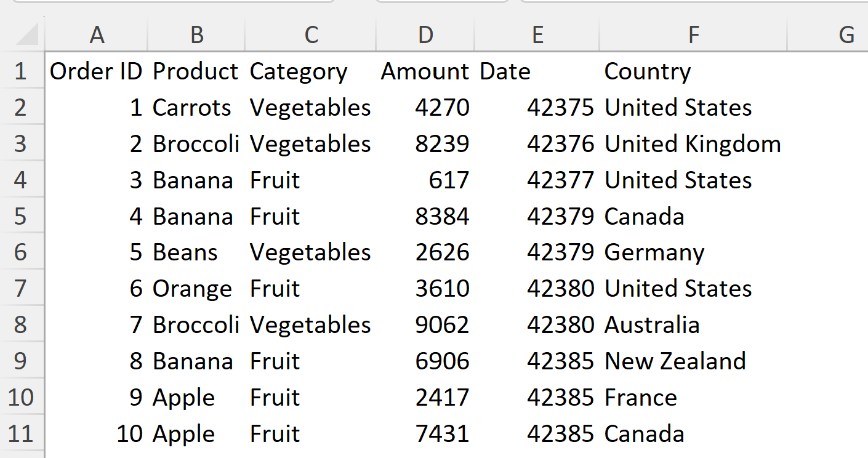The width and height of the screenshot is (868, 458).
Task: Select column A header
Action: (x=97, y=35)
